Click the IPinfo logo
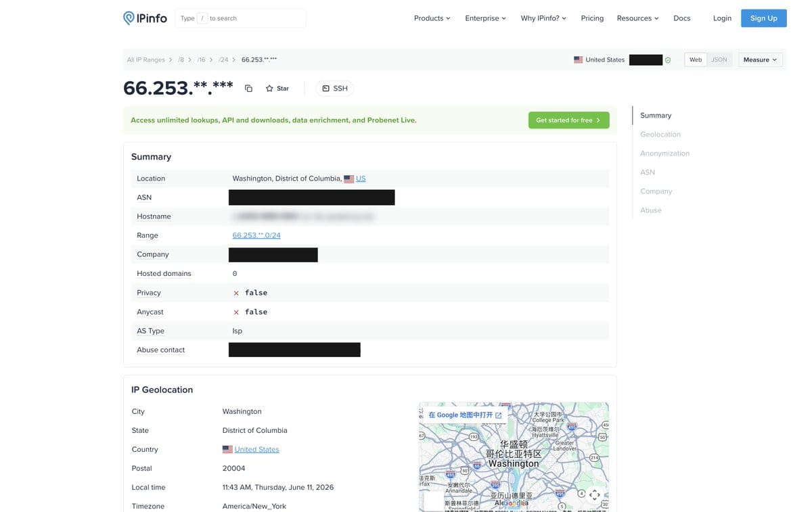The image size is (812, 512). point(145,18)
